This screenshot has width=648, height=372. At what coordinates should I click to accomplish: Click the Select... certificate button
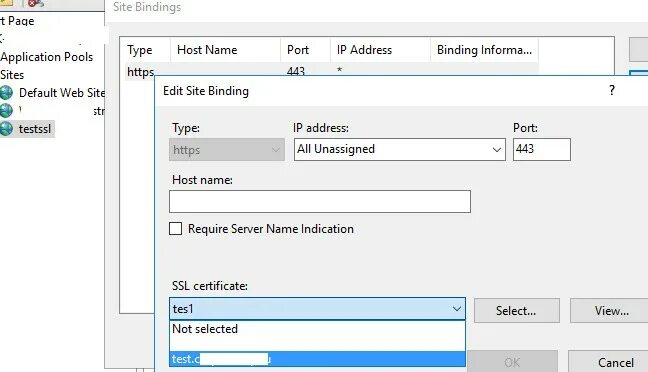point(517,310)
